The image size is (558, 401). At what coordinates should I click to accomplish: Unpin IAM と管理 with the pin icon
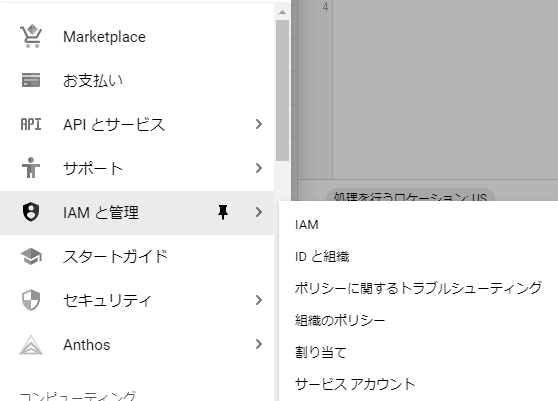223,212
